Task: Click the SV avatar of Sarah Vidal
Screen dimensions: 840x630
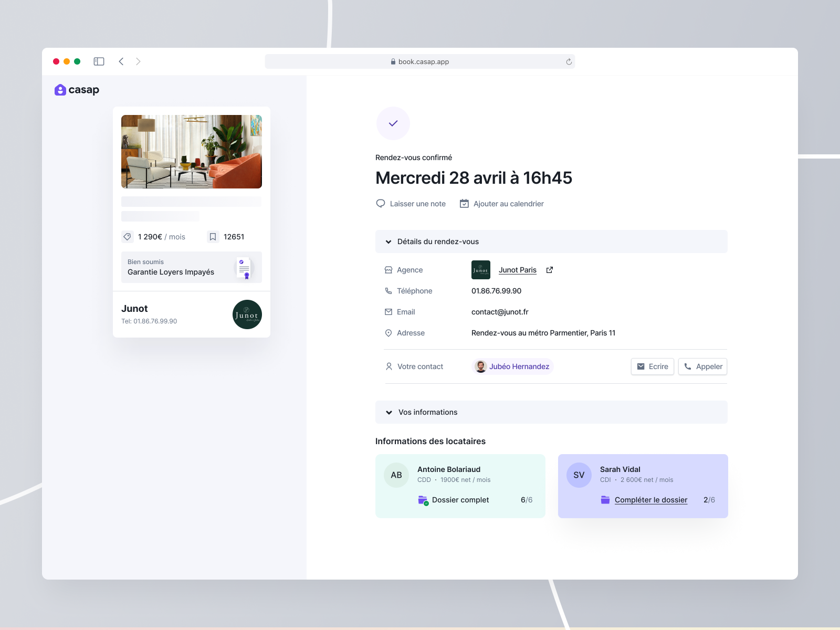Action: coord(579,475)
